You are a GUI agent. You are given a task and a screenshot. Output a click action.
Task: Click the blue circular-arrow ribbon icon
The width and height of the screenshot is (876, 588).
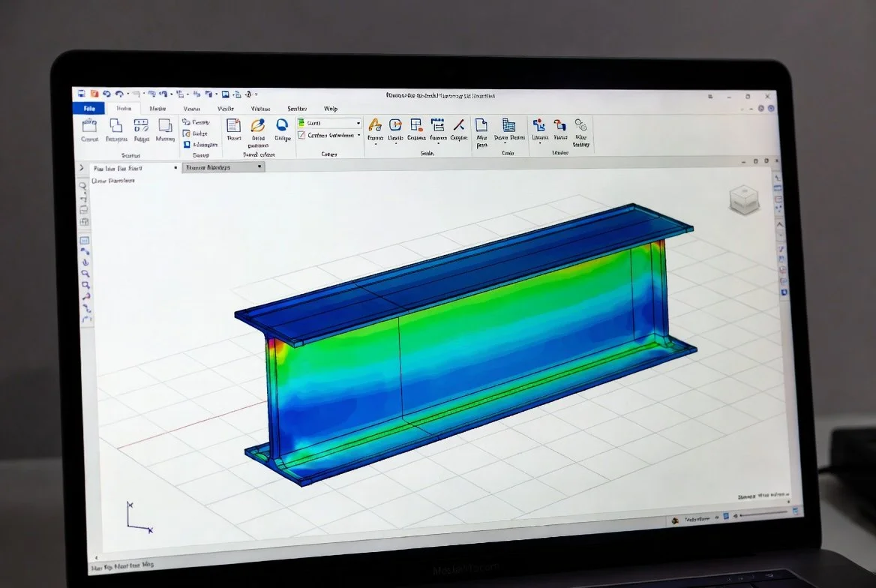click(x=282, y=125)
